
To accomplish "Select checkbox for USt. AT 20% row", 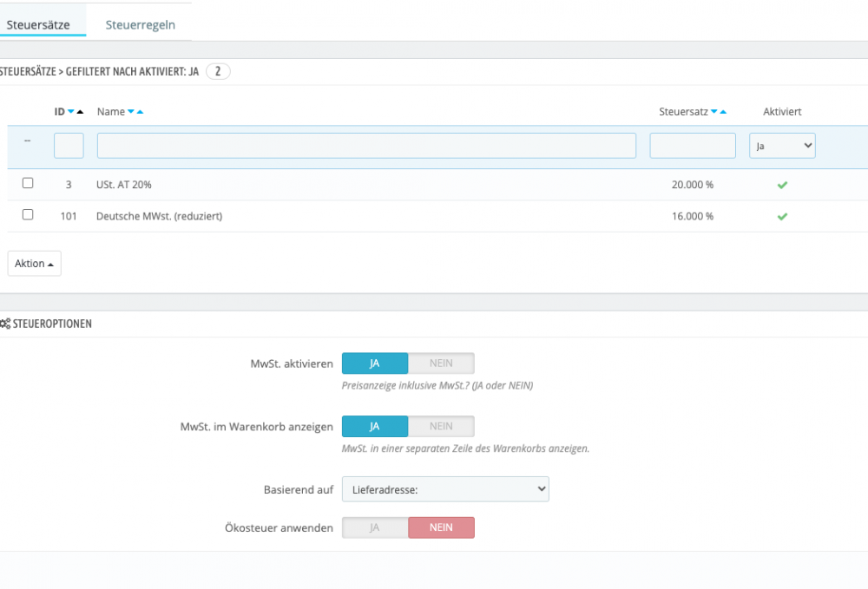I will coord(28,183).
